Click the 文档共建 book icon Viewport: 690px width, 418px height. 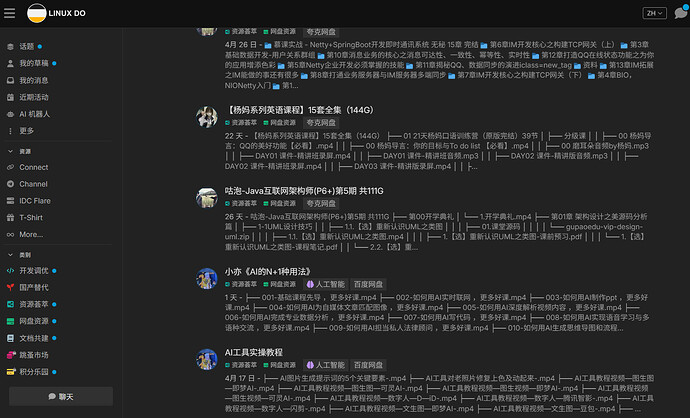click(x=10, y=338)
